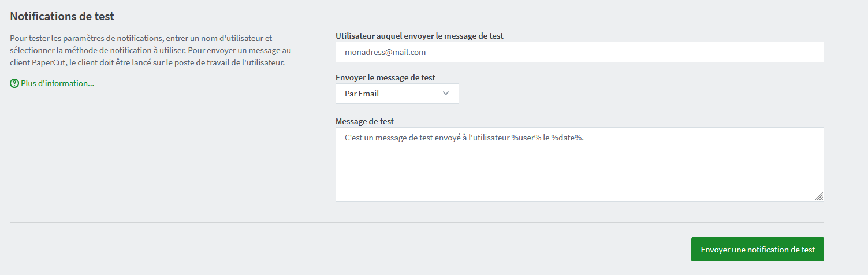Viewport: 868px width, 275px height.
Task: Click the empty area below the message text
Action: coord(579,173)
